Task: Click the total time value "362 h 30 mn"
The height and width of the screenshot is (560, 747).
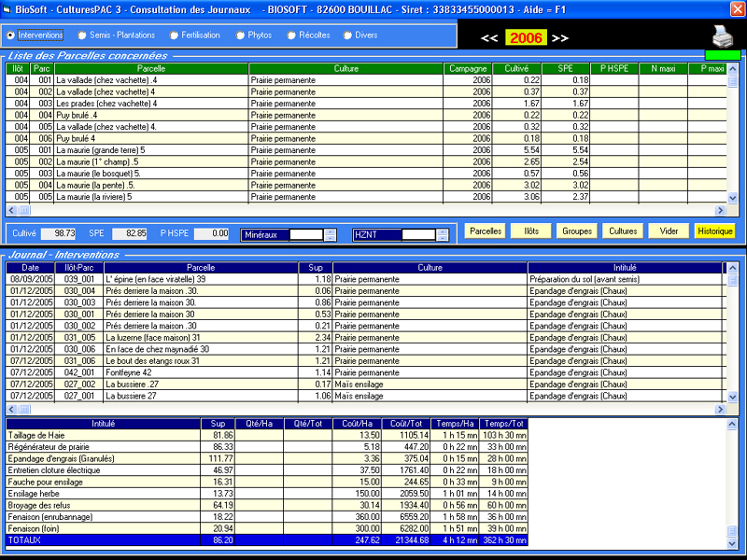Action: pyautogui.click(x=504, y=540)
